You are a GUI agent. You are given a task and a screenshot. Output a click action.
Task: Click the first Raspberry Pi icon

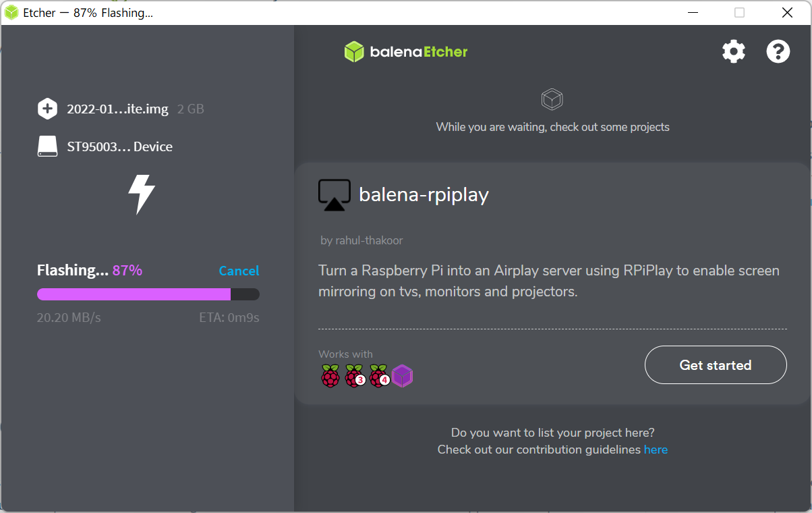330,376
